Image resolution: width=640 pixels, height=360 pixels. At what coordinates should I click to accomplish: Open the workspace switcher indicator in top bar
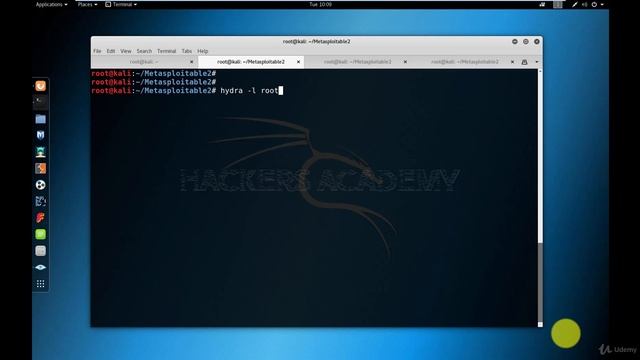558,4
